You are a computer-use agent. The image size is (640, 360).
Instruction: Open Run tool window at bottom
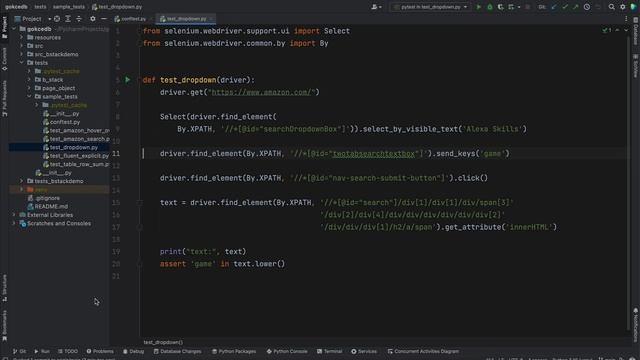[x=42, y=351]
